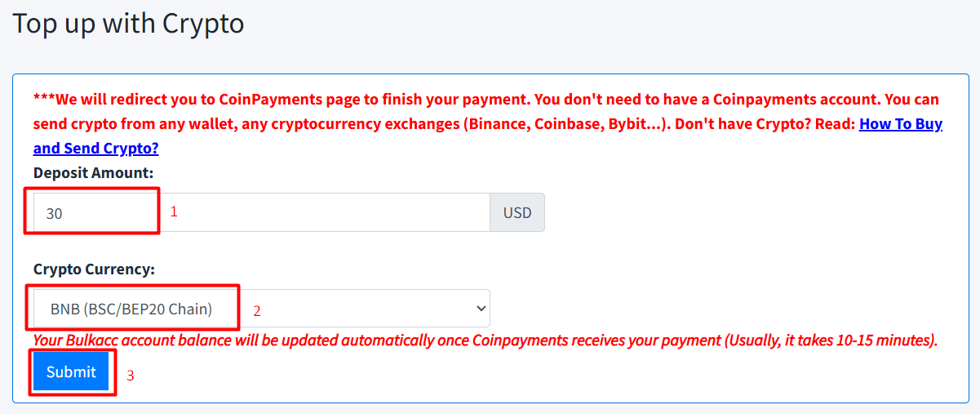980x414 pixels.
Task: Click the red step number 3 annotation
Action: (x=130, y=376)
